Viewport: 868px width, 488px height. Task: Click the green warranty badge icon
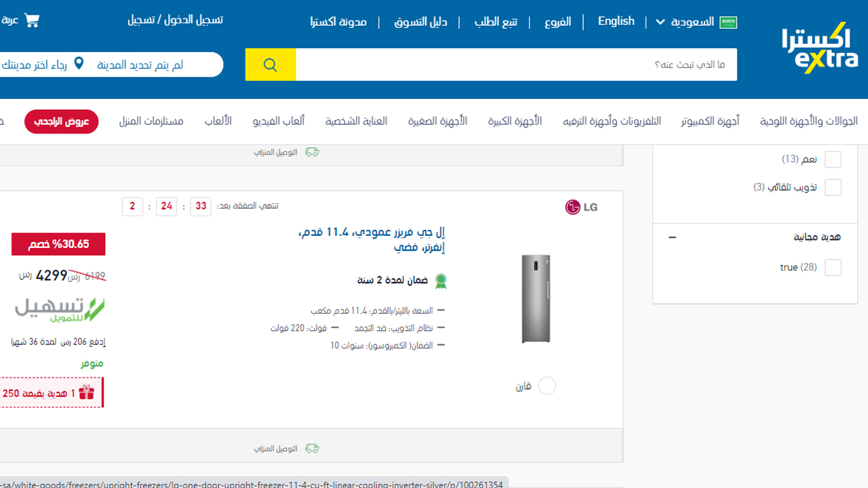(441, 281)
